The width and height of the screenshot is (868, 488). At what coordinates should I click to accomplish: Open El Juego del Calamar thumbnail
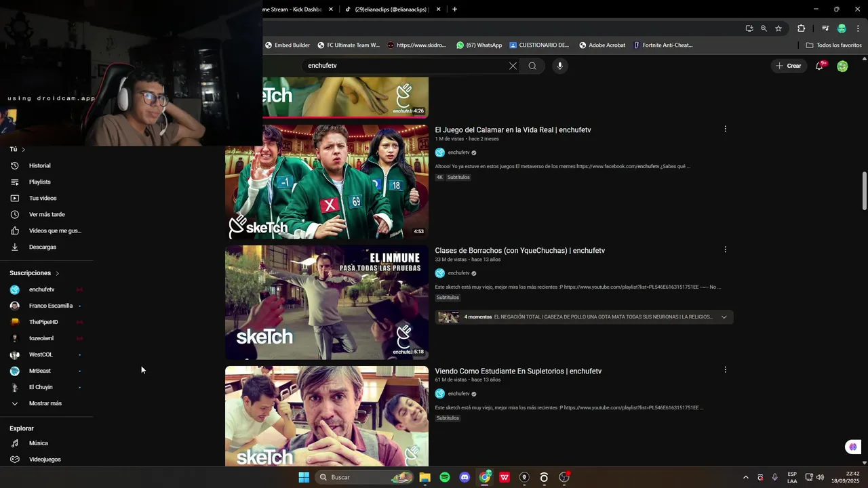click(x=327, y=182)
